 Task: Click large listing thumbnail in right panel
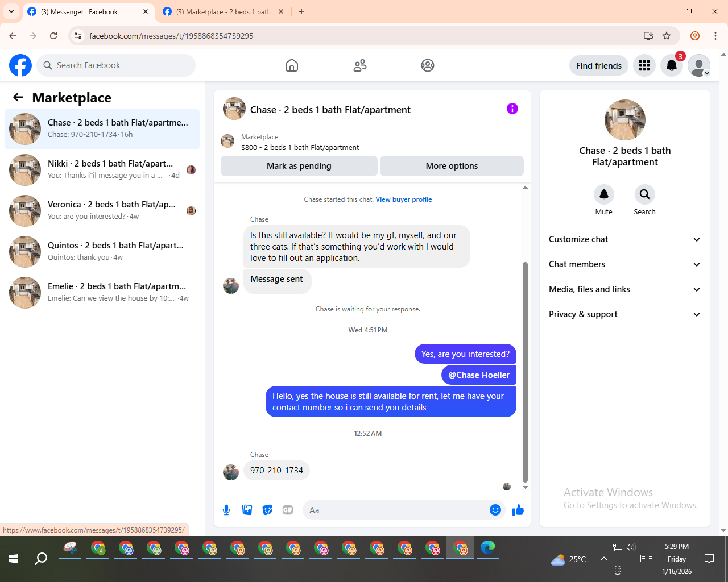coord(625,120)
